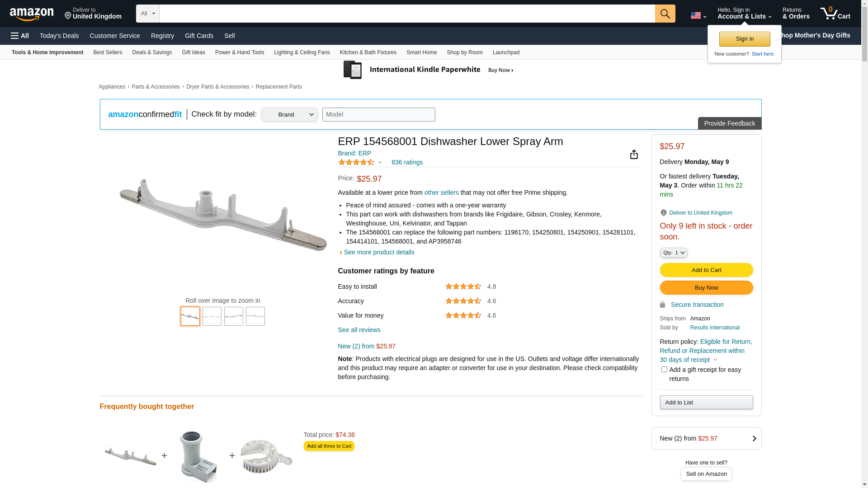This screenshot has width=868, height=488.
Task: Click the search magnifier button
Action: click(x=665, y=14)
